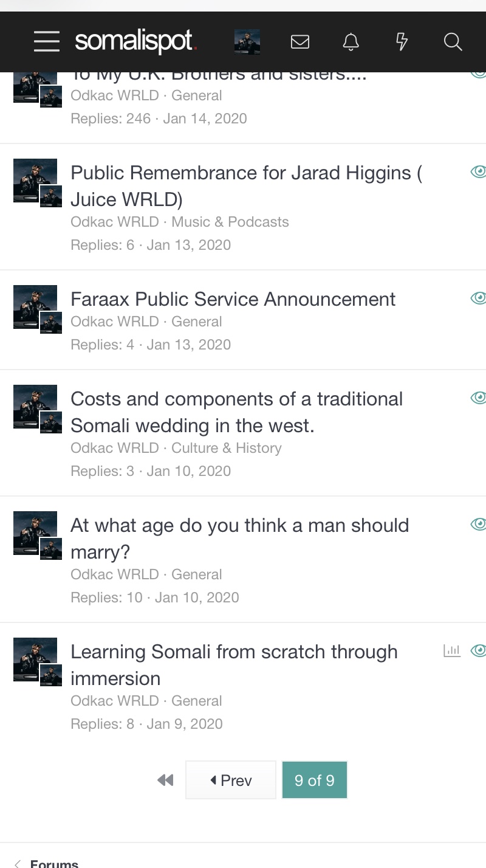Screen dimensions: 486x868
Task: Open the thread "Faraax Public Service Announcement"
Action: pos(233,299)
